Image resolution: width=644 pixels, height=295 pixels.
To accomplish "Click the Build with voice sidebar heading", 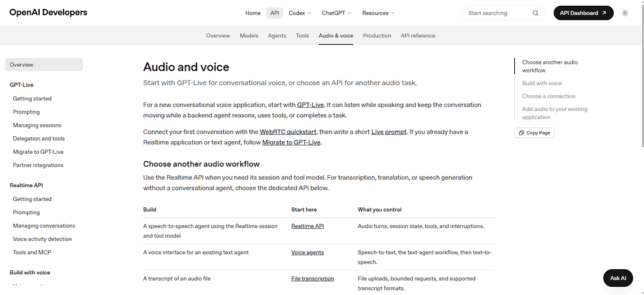I will (30, 272).
